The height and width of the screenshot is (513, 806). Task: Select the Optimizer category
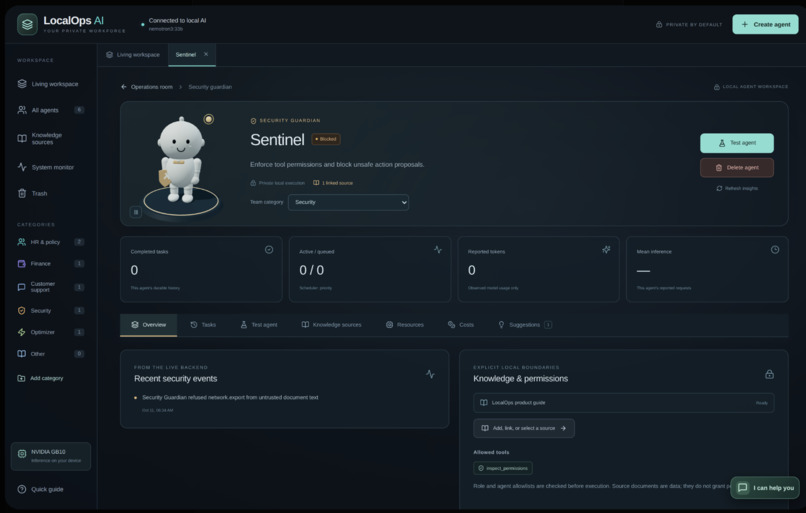(x=50, y=332)
